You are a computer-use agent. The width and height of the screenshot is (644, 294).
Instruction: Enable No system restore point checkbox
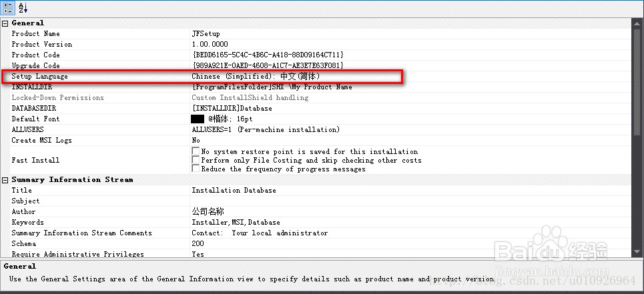click(196, 151)
